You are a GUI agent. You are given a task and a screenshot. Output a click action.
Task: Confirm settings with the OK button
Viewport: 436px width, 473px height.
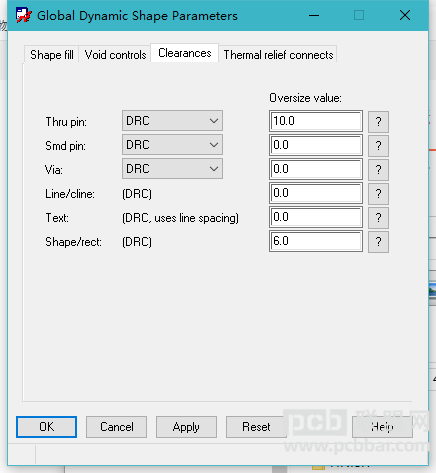46,427
